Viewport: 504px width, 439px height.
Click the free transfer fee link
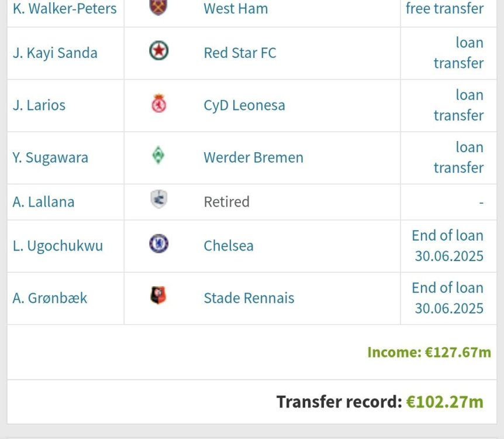[444, 9]
